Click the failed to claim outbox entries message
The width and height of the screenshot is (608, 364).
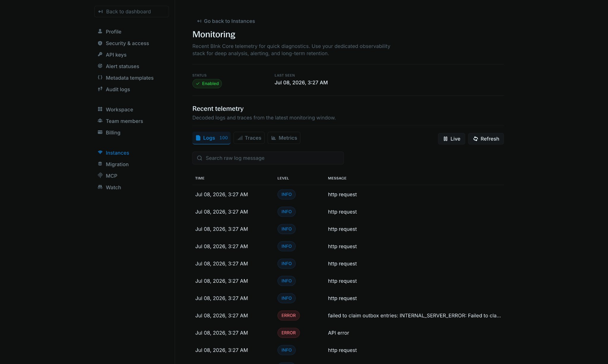click(414, 316)
